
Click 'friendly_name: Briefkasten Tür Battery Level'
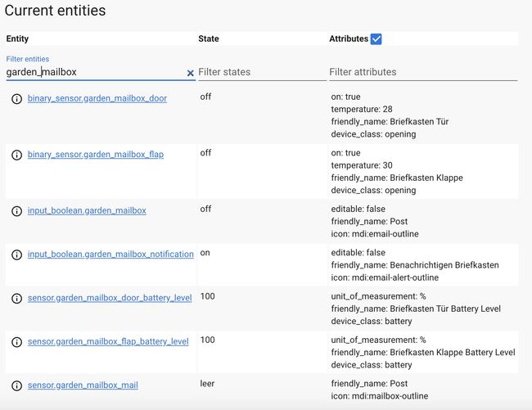(416, 309)
